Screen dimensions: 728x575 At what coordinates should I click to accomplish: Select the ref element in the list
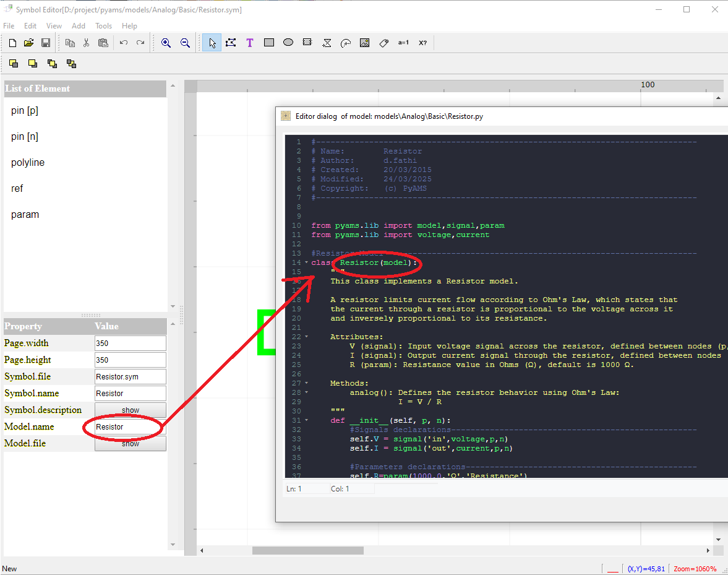17,189
